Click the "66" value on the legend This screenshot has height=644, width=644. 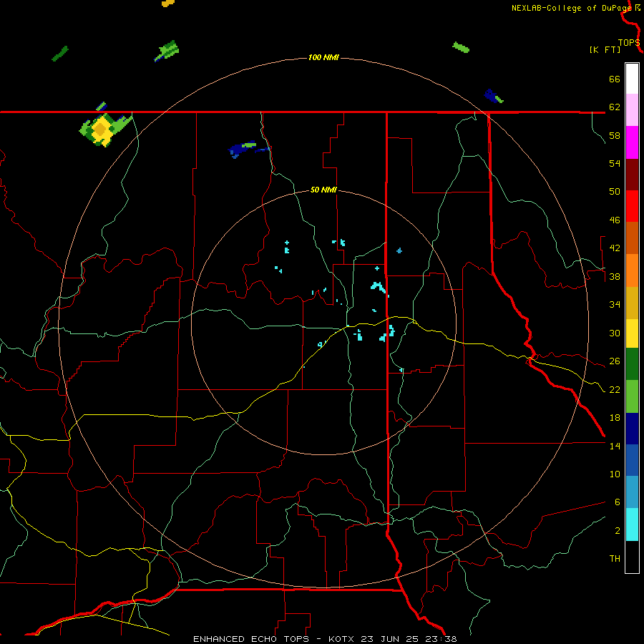[615, 79]
